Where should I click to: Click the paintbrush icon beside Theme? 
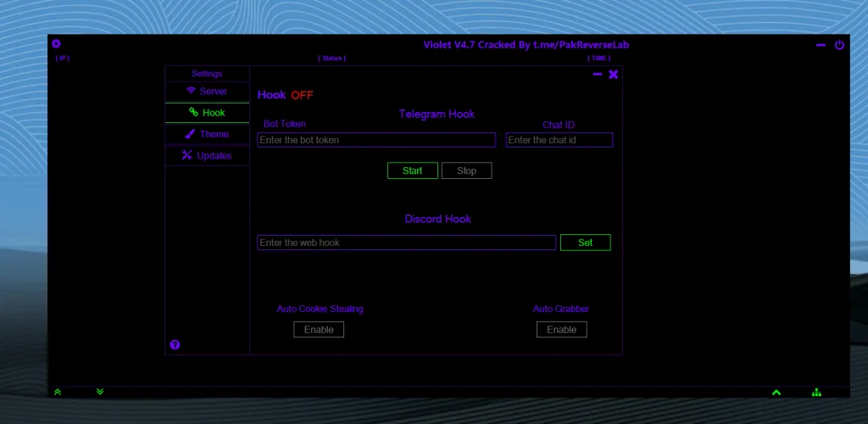point(191,134)
